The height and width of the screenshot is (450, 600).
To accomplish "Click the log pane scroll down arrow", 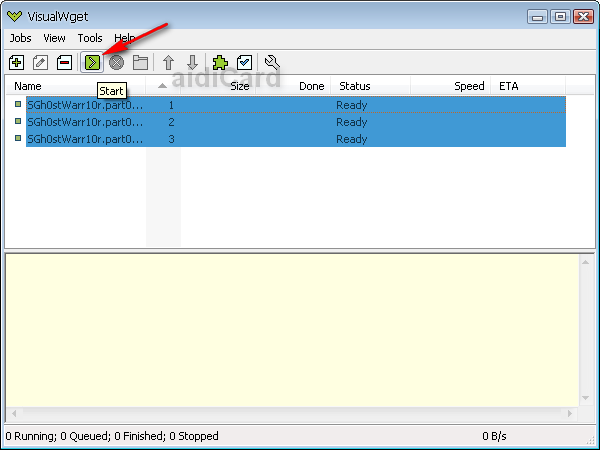I will coord(585,398).
